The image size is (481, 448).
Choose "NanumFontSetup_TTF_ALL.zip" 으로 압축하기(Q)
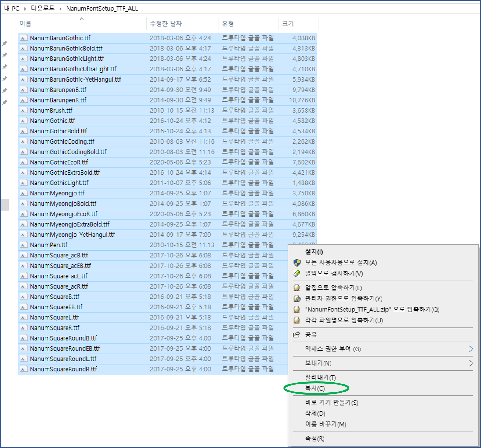(372, 309)
